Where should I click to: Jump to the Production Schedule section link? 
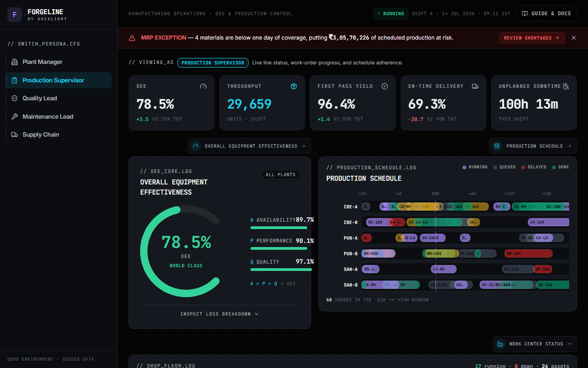(x=533, y=146)
